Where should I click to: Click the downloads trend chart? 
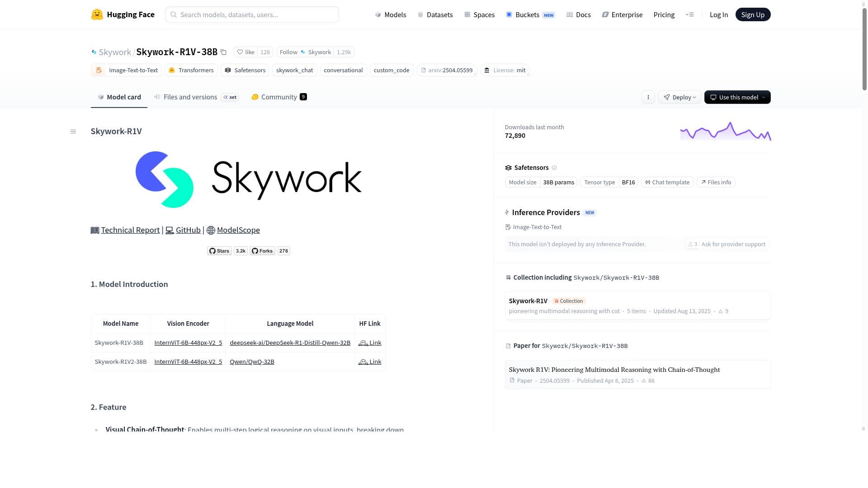(x=725, y=131)
